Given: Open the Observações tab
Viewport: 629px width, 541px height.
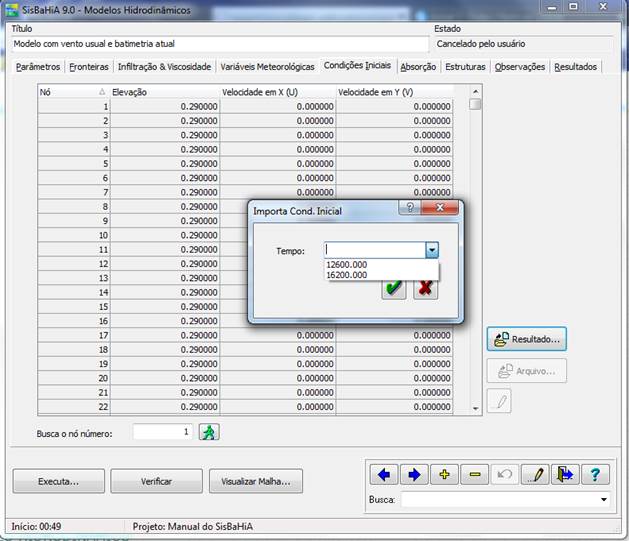Looking at the screenshot, I should pyautogui.click(x=520, y=67).
